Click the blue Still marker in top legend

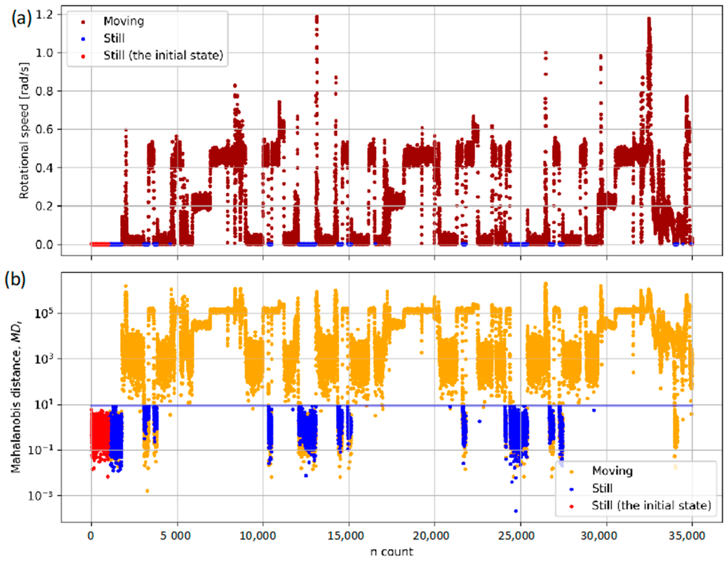83,39
